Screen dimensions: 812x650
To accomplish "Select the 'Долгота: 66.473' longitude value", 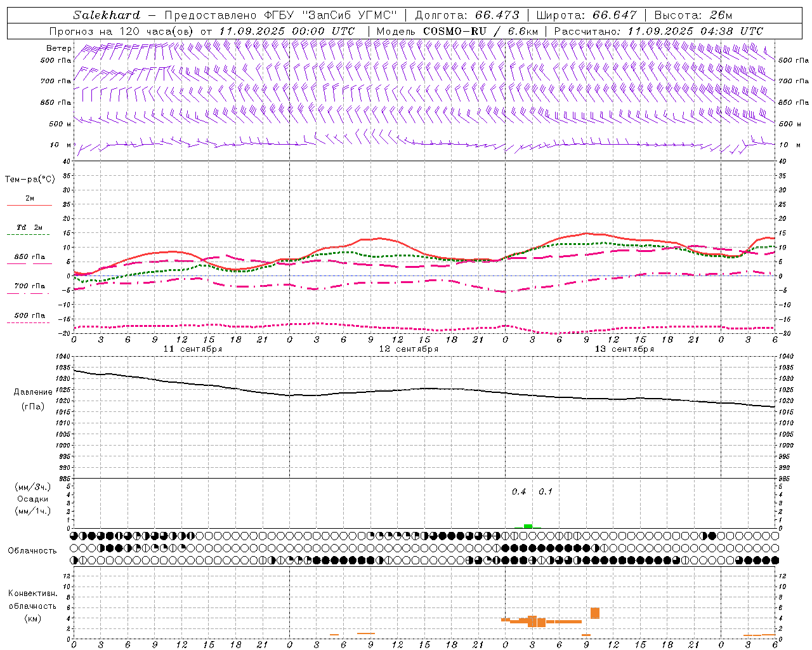I will pos(467,15).
